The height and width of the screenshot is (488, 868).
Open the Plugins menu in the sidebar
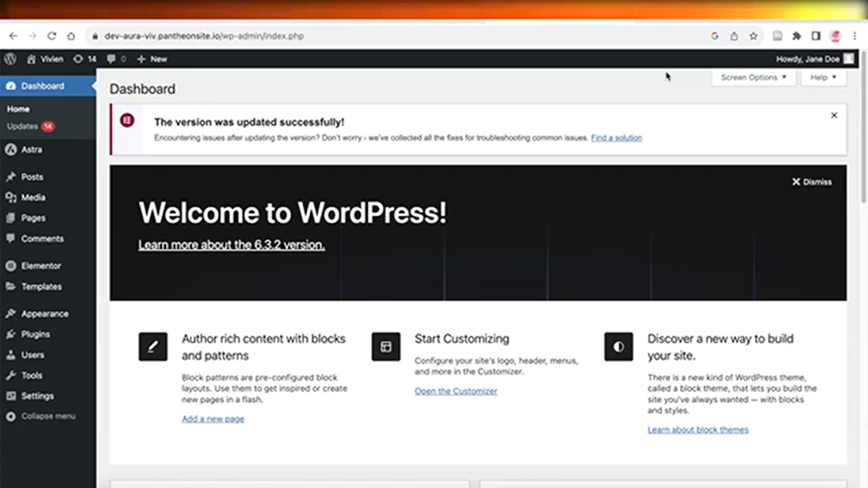(x=35, y=334)
